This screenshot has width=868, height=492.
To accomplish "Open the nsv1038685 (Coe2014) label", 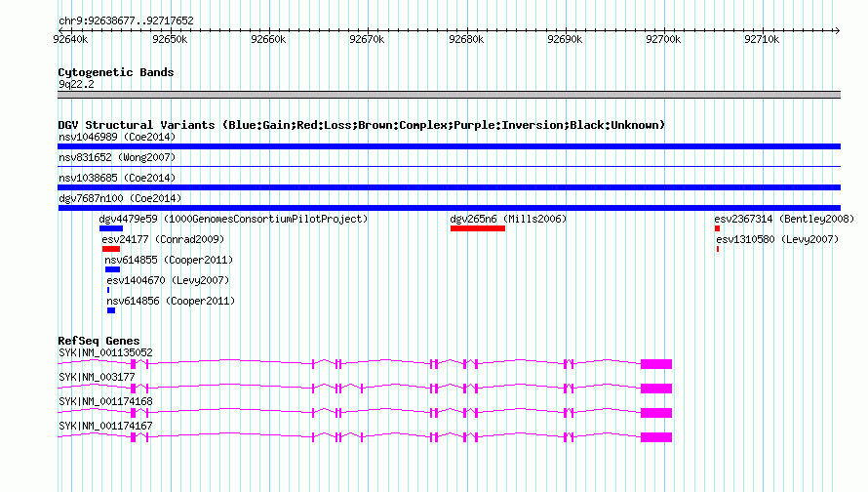I will click(x=117, y=178).
